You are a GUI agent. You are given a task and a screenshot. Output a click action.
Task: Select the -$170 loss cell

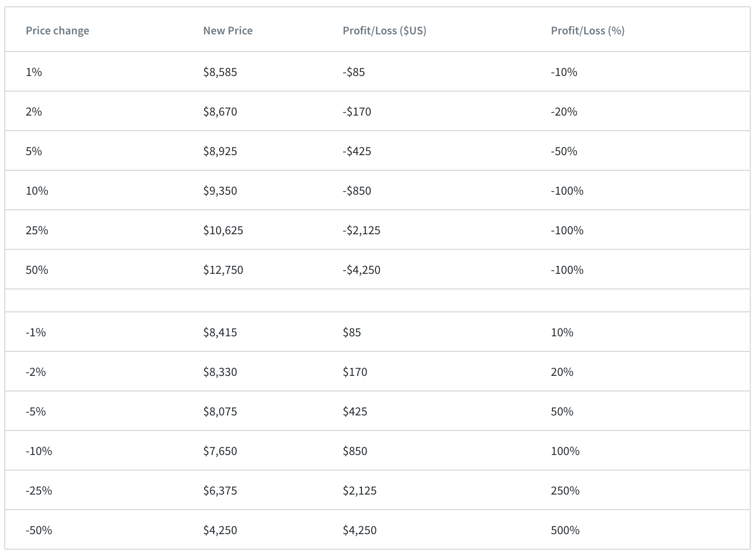click(x=357, y=112)
